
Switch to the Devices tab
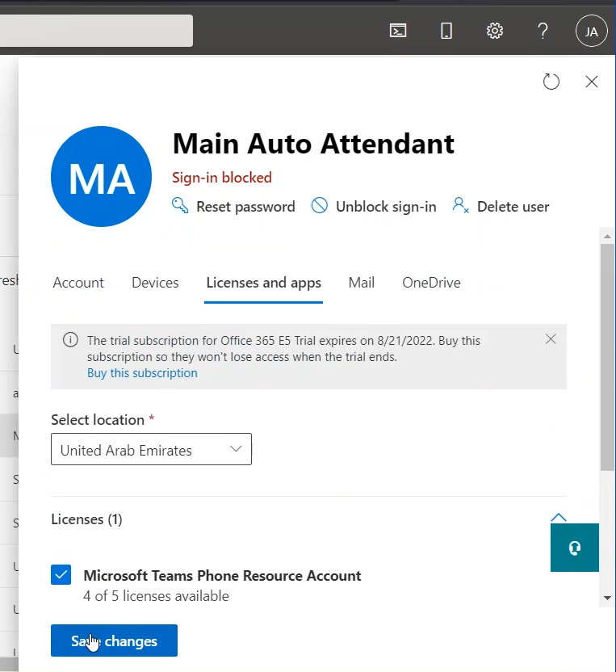pyautogui.click(x=155, y=283)
